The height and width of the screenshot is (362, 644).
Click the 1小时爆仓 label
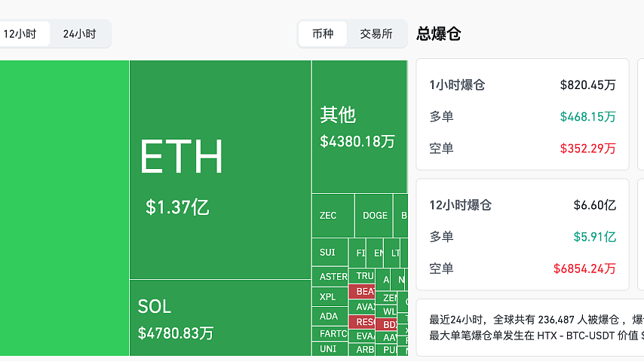pyautogui.click(x=457, y=85)
